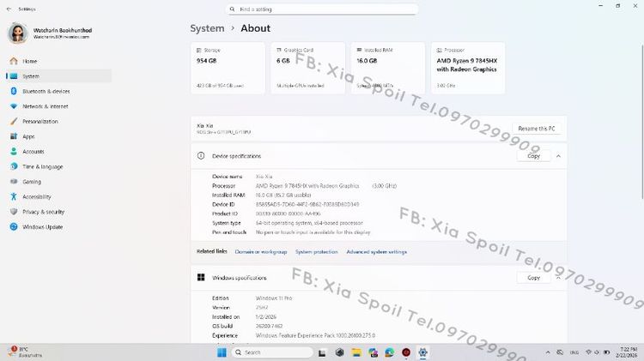Open the System protection link

point(317,252)
